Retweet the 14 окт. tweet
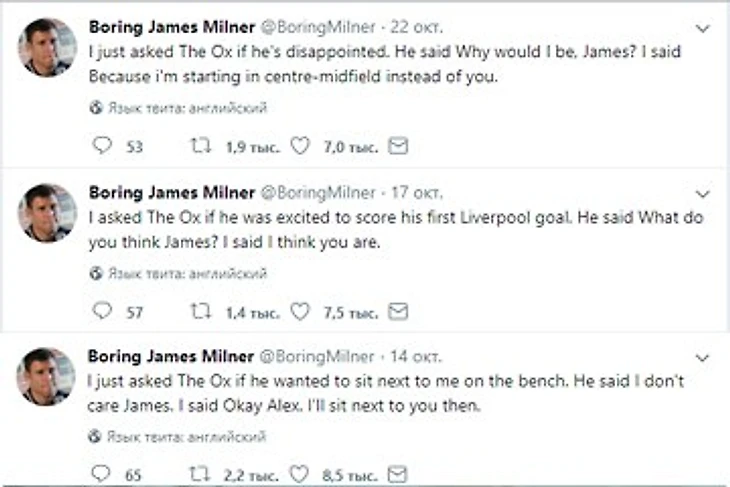This screenshot has height=487, width=730. (199, 475)
